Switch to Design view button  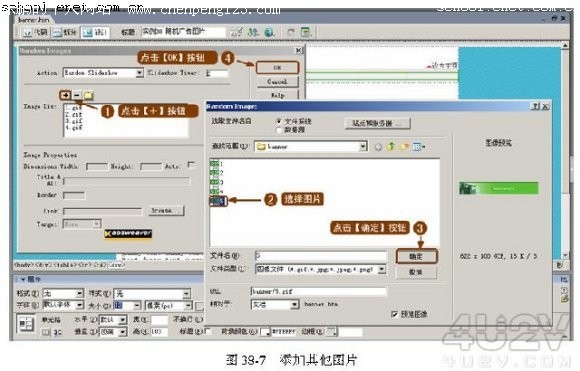(x=95, y=33)
